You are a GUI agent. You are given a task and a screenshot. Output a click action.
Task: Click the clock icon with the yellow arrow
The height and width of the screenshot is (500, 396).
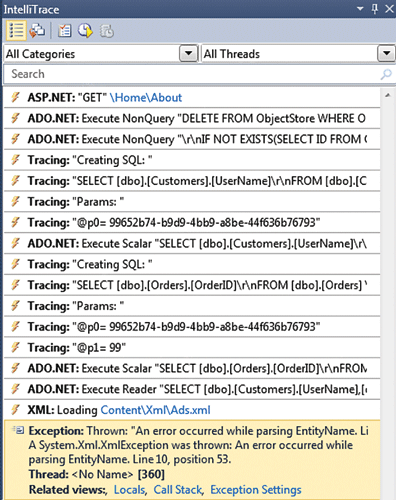85,31
